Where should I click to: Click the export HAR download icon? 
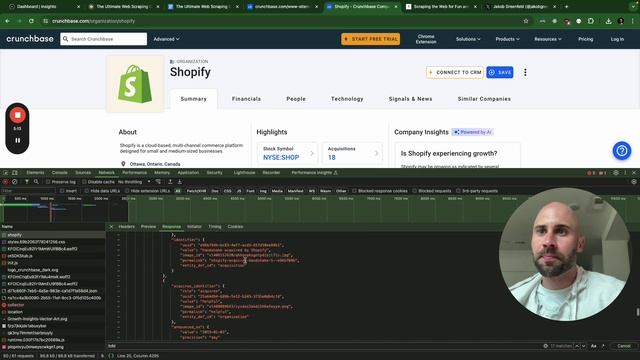click(x=179, y=182)
